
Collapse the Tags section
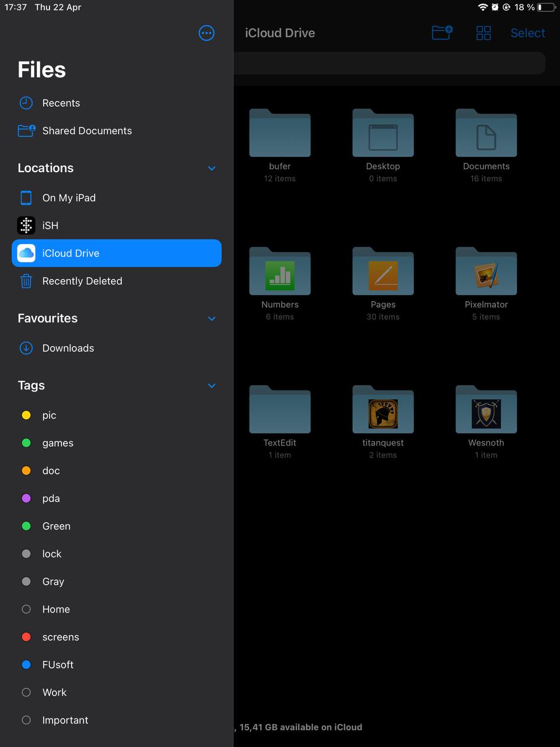click(212, 386)
